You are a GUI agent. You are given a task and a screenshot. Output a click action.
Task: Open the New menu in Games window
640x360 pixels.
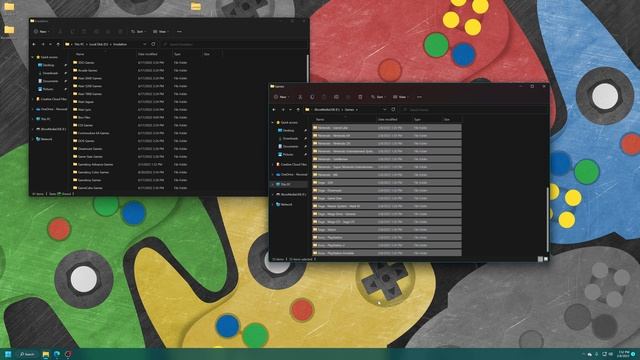coord(281,97)
